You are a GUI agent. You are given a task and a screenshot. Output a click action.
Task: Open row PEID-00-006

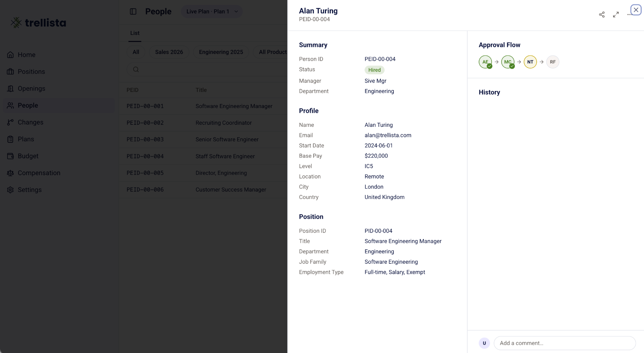pos(203,190)
